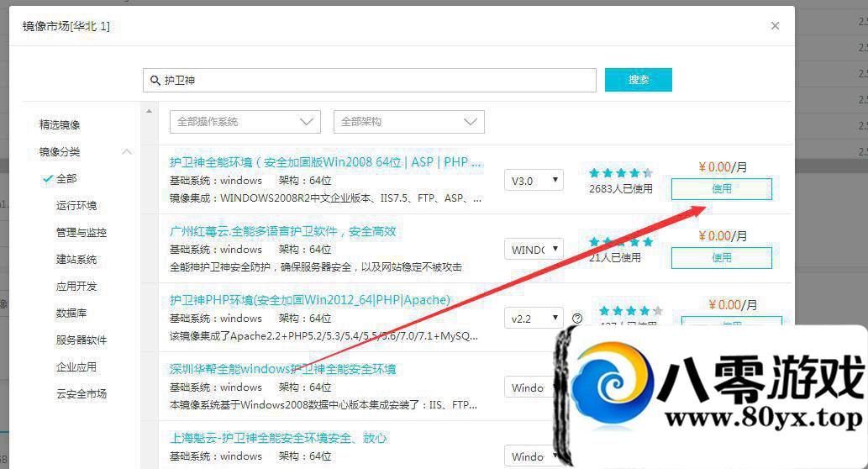
Task: Open the WIND version dropdown for 广州红莓云
Action: click(x=534, y=249)
